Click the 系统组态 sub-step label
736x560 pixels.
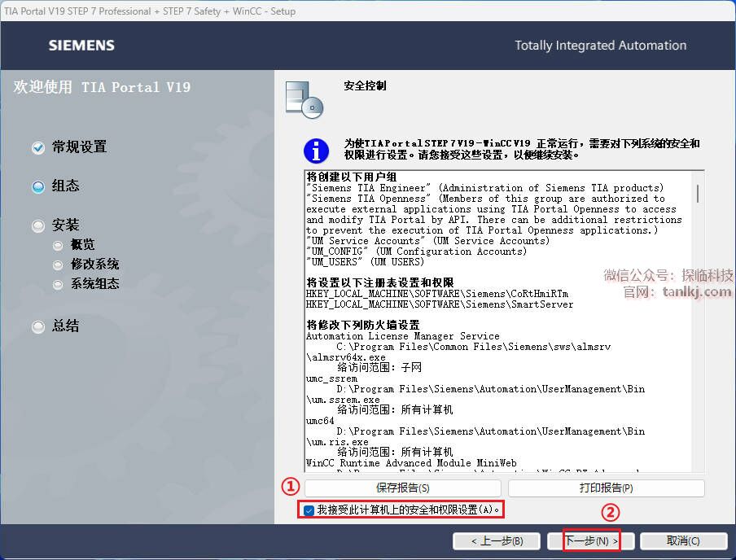pyautogui.click(x=94, y=284)
